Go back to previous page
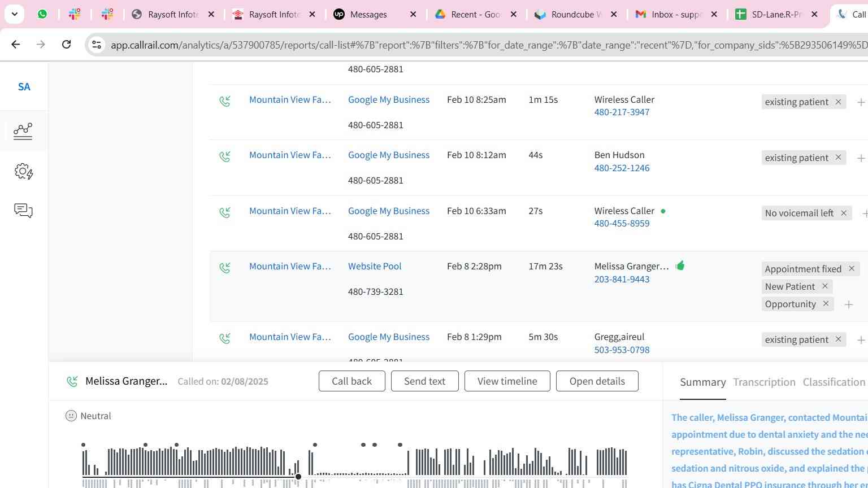868x488 pixels. 16,44
